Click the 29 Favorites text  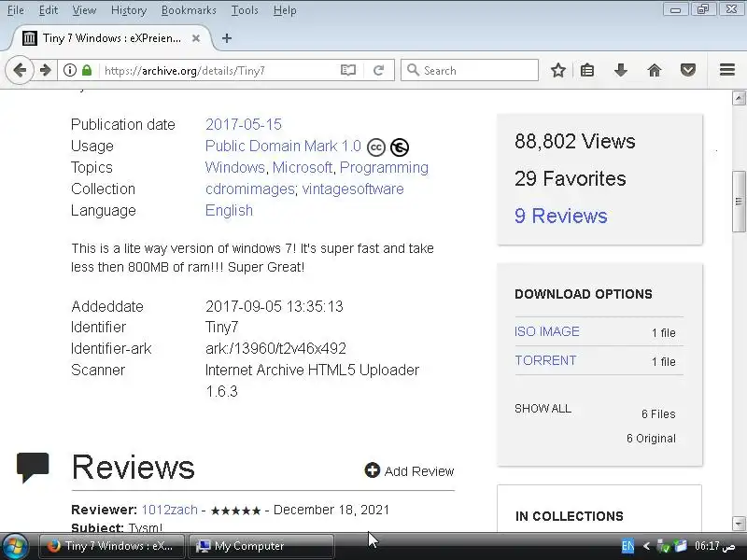click(571, 178)
